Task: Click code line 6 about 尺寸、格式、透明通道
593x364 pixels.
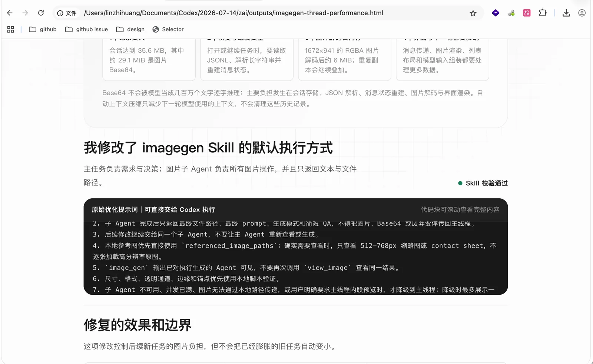Action: (188, 279)
